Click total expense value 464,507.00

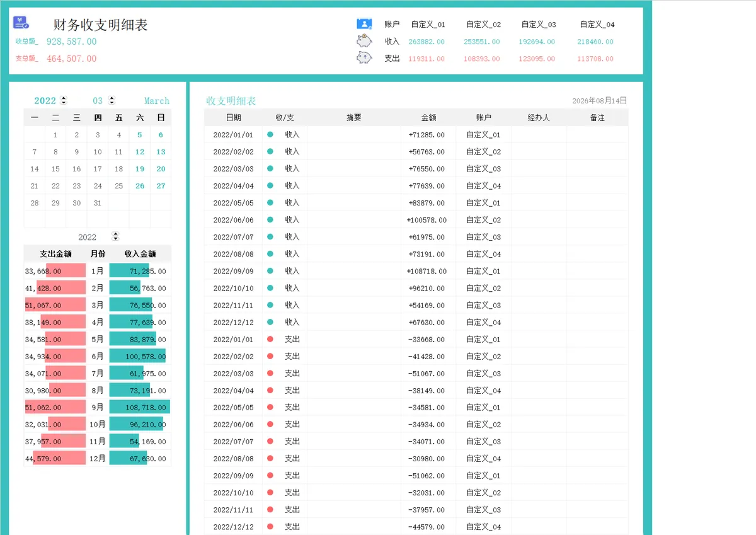pos(72,58)
